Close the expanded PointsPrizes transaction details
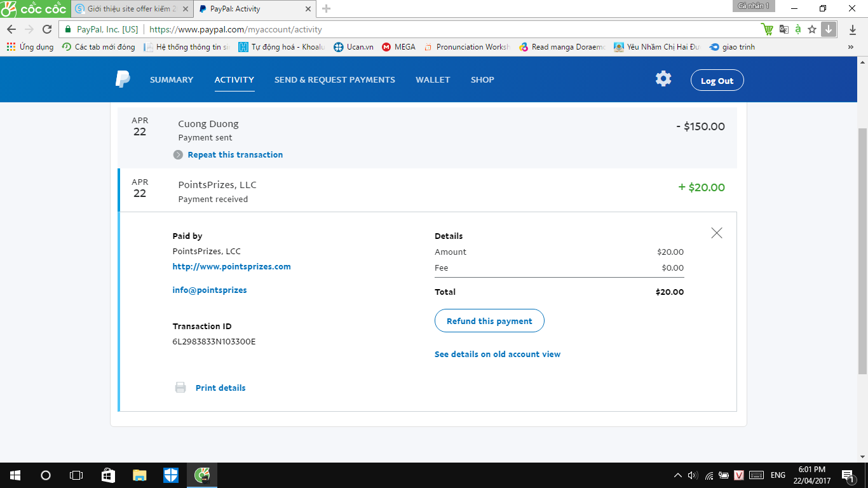This screenshot has width=868, height=488. point(717,233)
